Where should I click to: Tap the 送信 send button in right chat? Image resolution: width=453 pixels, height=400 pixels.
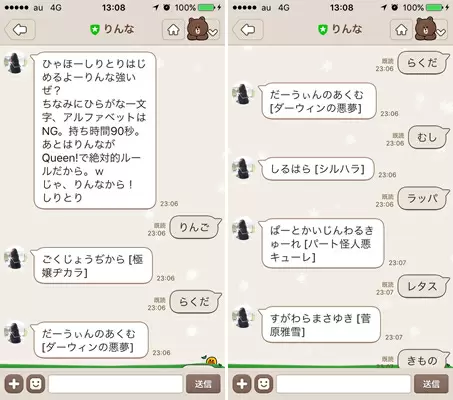pyautogui.click(x=431, y=384)
